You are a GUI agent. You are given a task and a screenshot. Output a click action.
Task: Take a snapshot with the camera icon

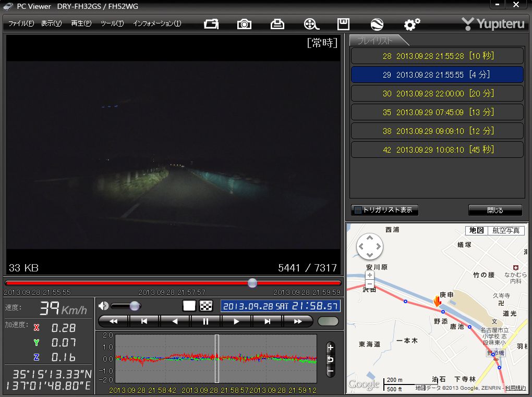[x=244, y=24]
